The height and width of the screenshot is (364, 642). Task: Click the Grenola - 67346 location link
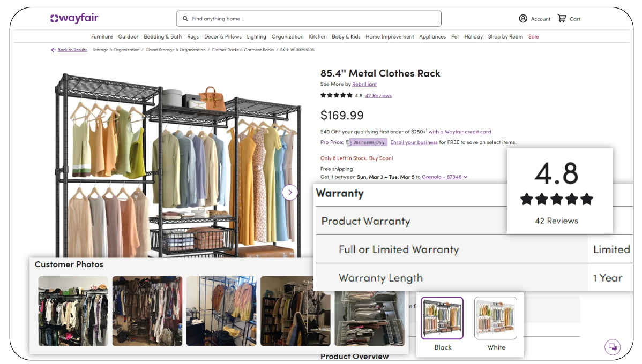click(x=442, y=177)
